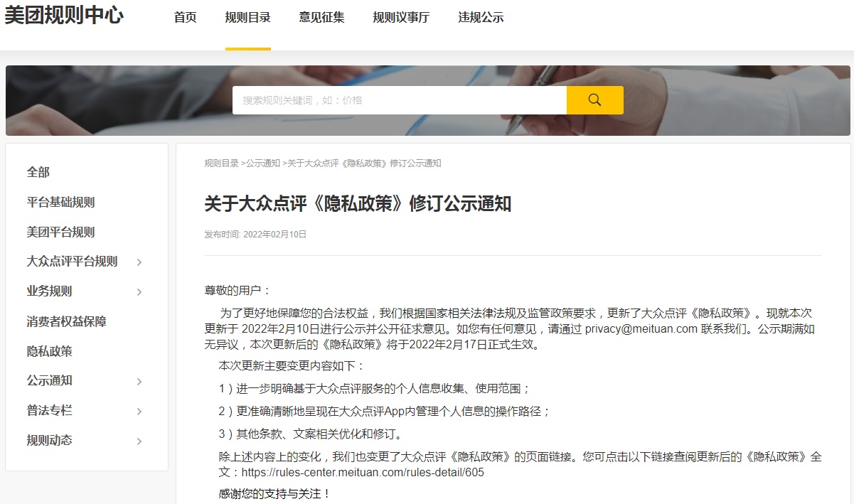
Task: Switch to the 规则议事厅 tab
Action: tap(402, 18)
